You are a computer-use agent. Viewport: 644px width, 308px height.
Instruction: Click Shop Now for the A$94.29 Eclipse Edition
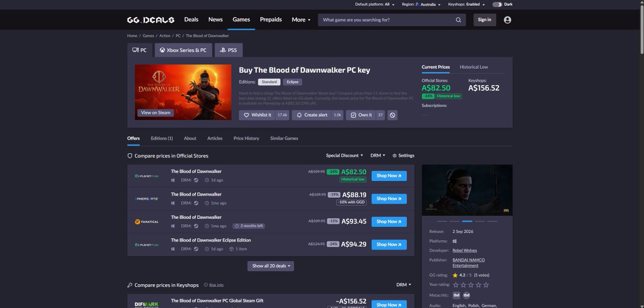389,245
